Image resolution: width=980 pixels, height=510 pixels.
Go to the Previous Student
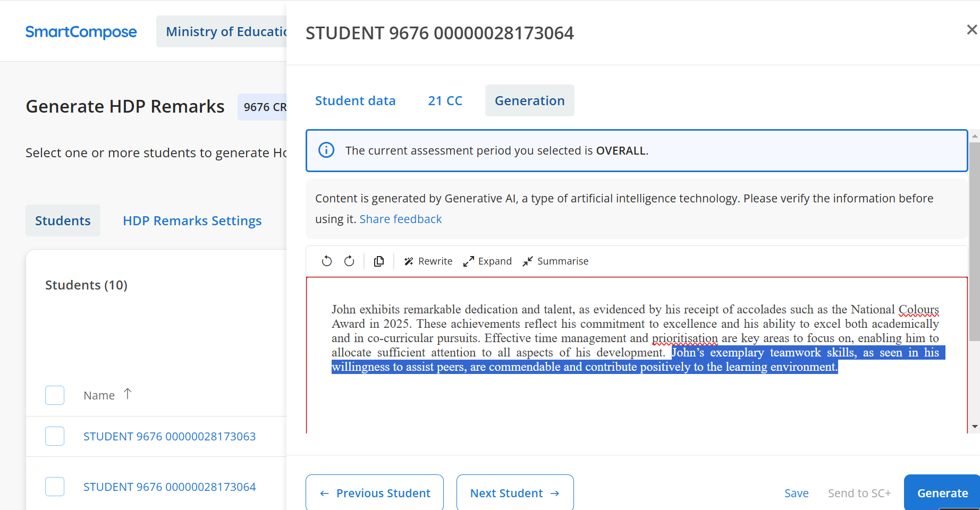(x=375, y=493)
